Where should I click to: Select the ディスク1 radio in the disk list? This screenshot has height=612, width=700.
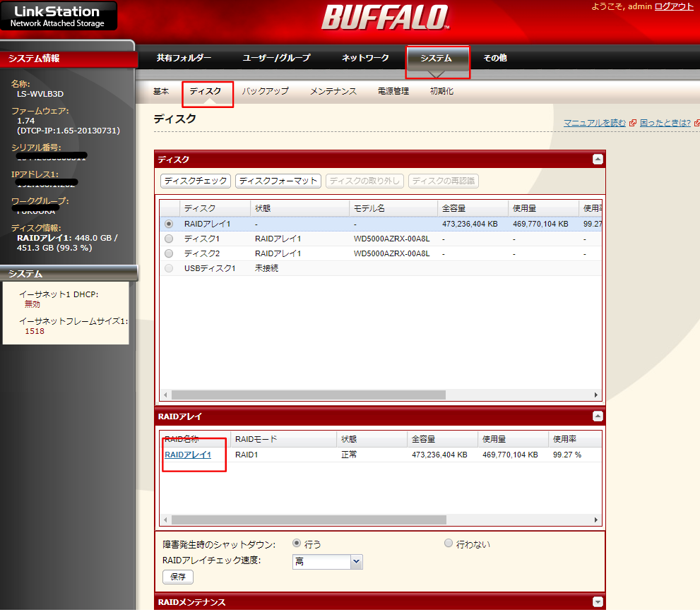[167, 238]
